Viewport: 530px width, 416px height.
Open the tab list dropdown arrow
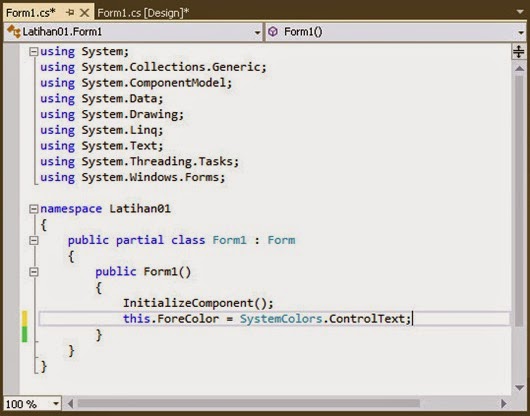point(520,12)
